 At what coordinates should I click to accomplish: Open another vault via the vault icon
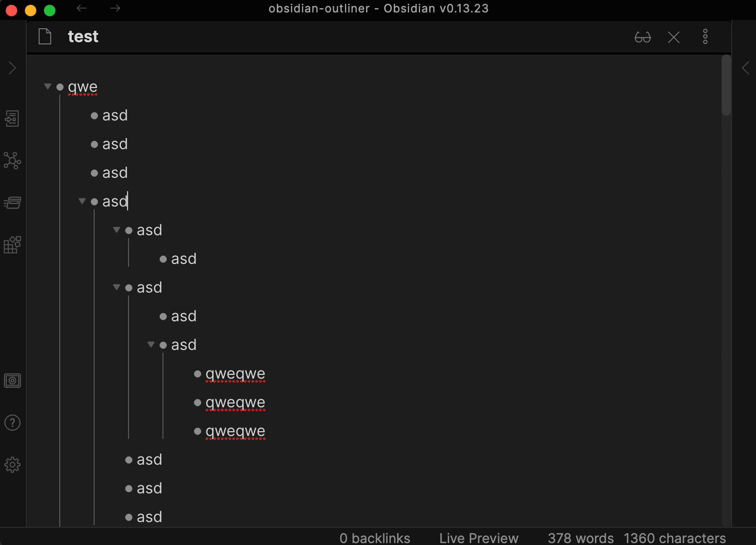pos(12,381)
